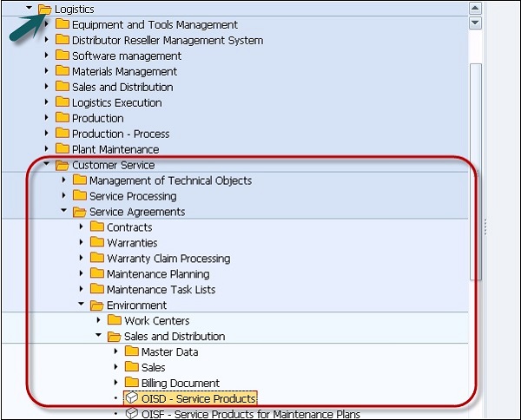Screen dimensions: 521x420
Task: Click the Customer Service open folder icon
Action: tap(63, 165)
